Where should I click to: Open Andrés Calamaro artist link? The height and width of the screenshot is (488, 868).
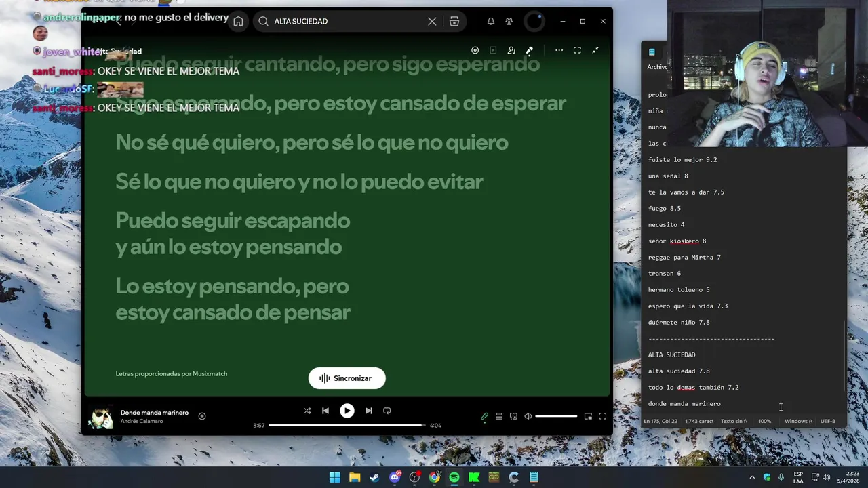pos(142,422)
